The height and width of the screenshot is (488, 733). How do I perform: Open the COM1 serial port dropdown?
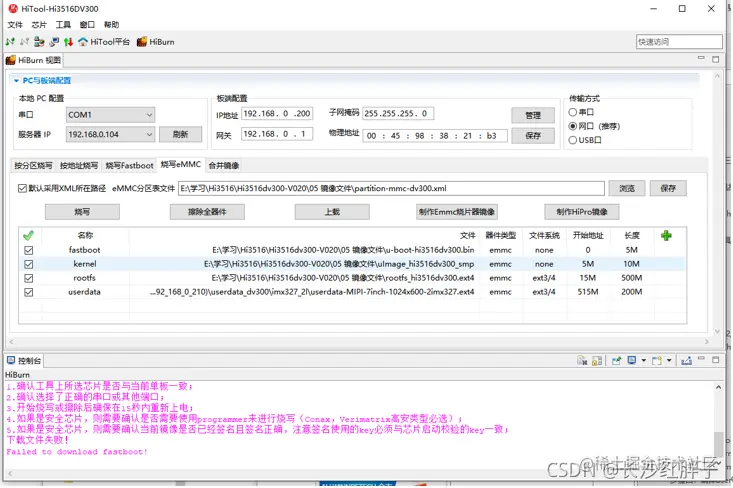tap(110, 115)
